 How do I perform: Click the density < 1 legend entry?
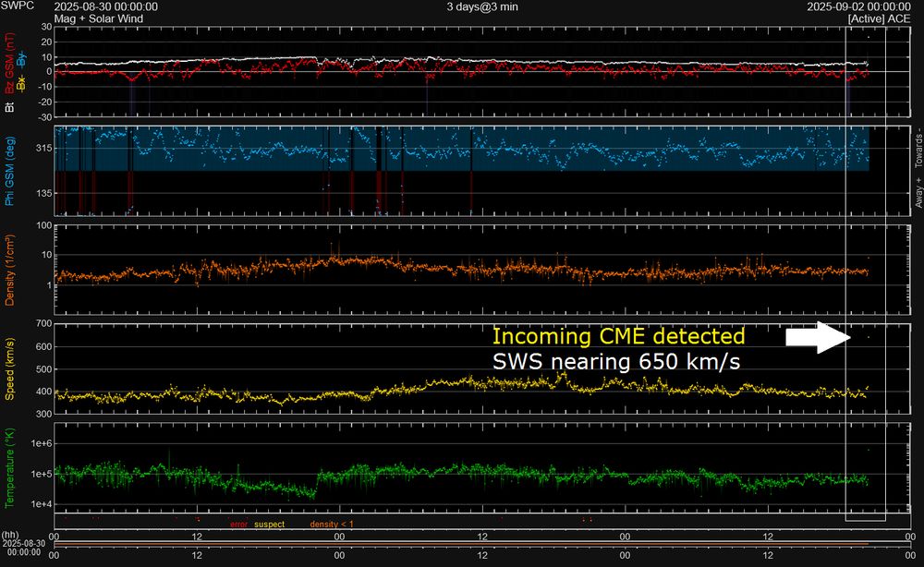(x=332, y=524)
